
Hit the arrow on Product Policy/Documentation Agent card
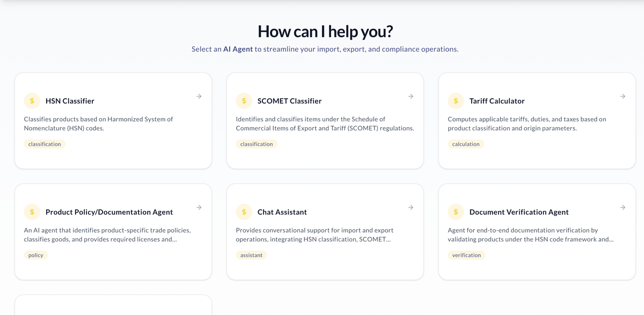[199, 208]
